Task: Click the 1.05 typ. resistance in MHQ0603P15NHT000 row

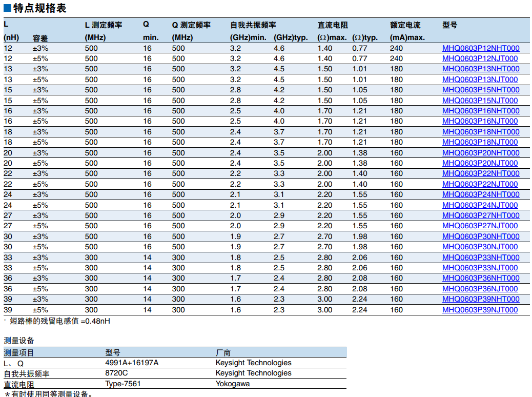Action: pyautogui.click(x=360, y=90)
